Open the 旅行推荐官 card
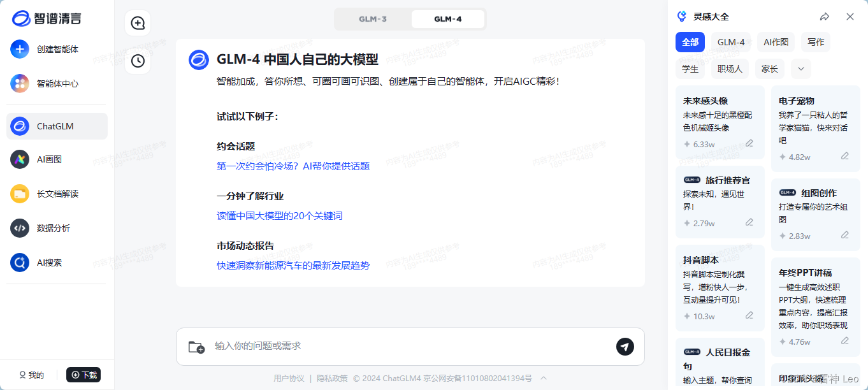Screen dimensions: 868x390 coord(720,202)
